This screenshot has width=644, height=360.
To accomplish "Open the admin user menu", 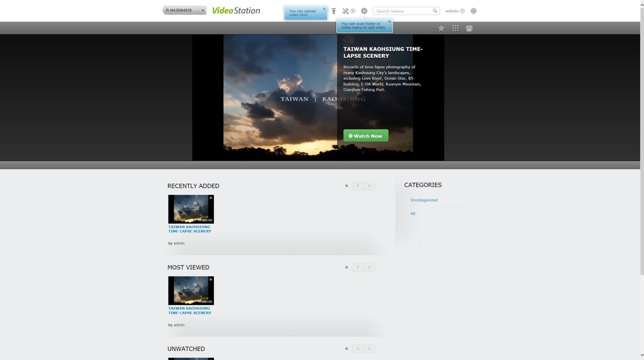I will pyautogui.click(x=455, y=11).
